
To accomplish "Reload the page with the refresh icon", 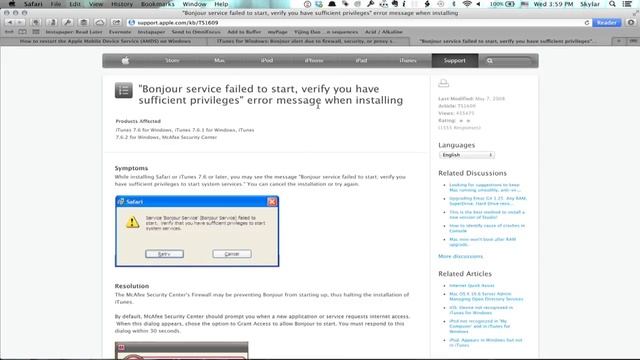I will [x=587, y=23].
